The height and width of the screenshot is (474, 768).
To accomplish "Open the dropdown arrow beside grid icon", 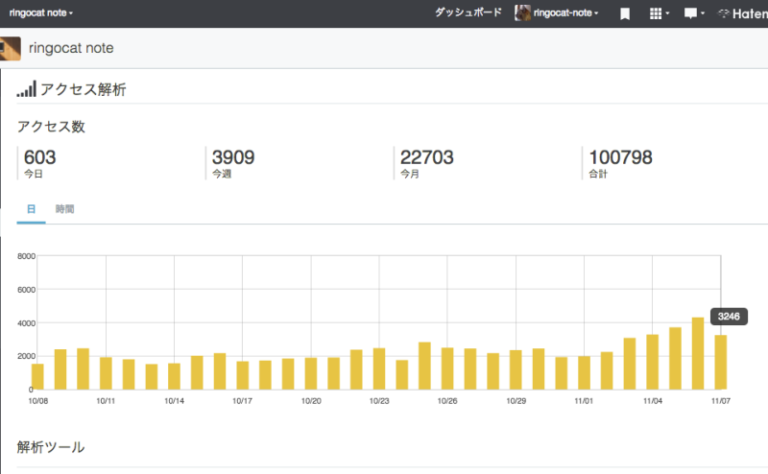I will point(668,14).
